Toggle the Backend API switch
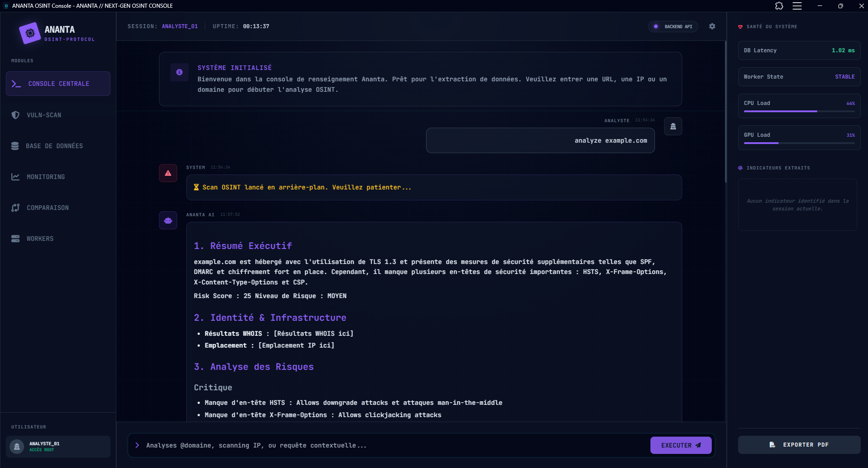Screen dimensions: 868x468 [x=673, y=26]
